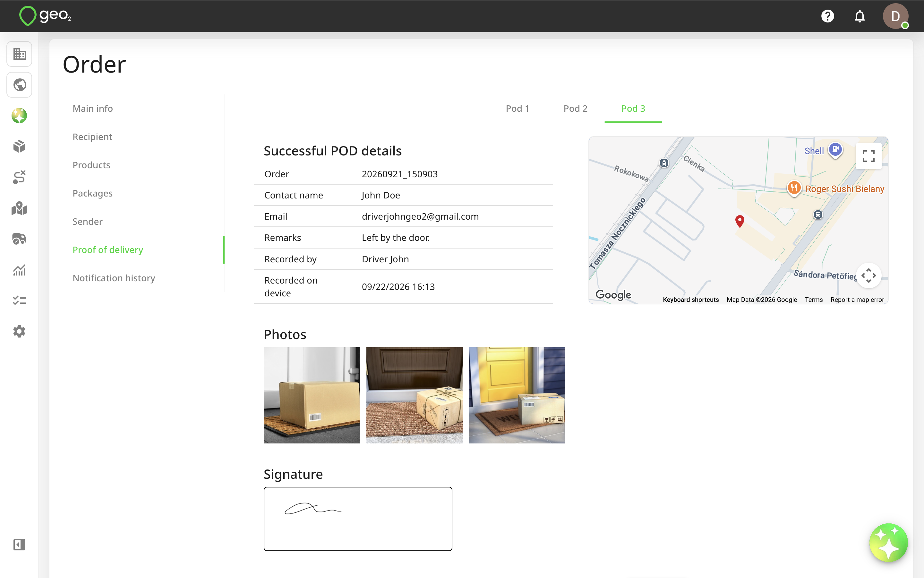Open the notifications bell

[860, 16]
